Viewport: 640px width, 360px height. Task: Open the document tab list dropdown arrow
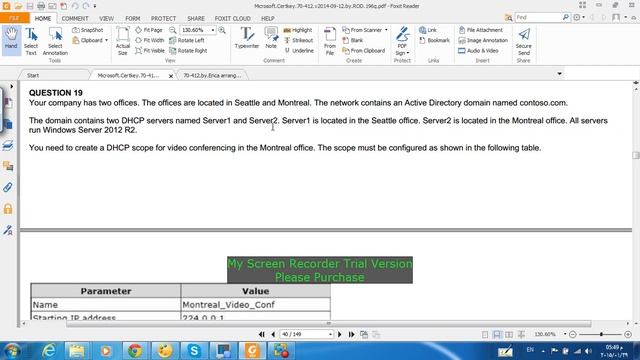click(x=560, y=74)
